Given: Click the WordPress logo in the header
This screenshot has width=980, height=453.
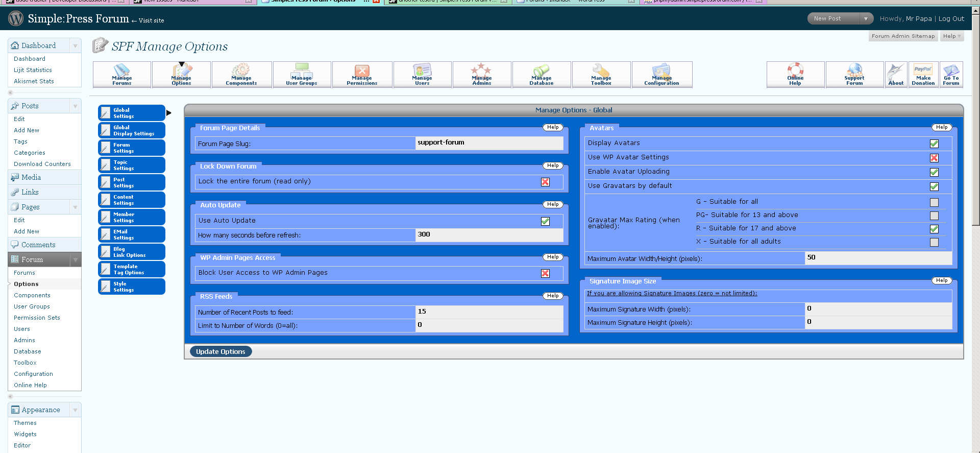Looking at the screenshot, I should click(16, 18).
